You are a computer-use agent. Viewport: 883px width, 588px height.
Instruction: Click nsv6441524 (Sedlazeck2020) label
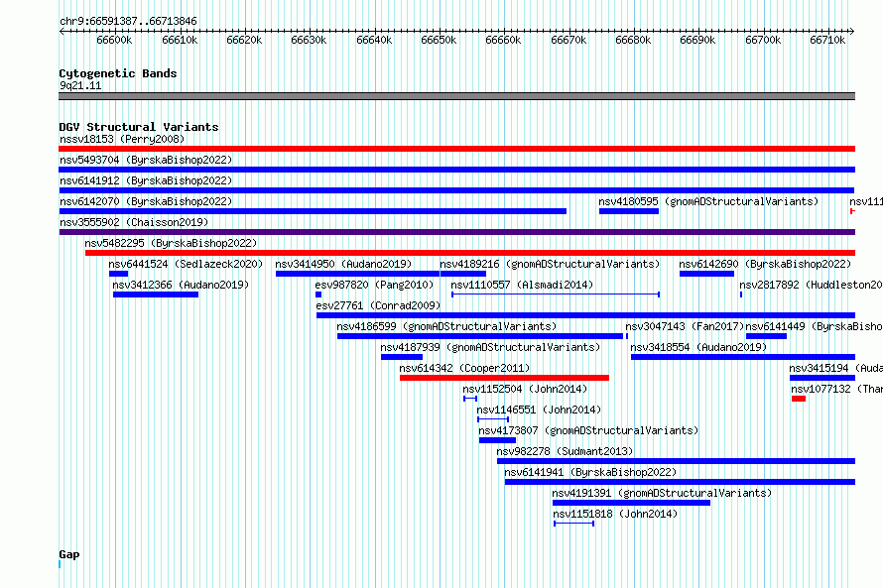coord(186,264)
